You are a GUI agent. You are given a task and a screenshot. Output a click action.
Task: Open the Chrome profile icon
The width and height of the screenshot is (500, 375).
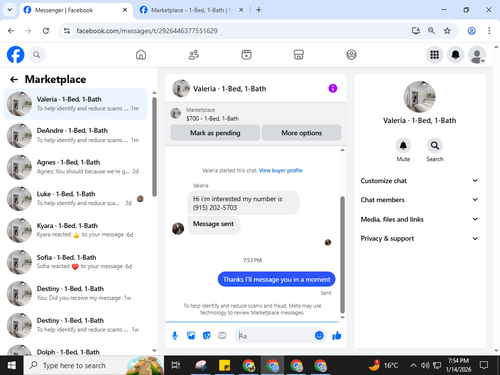click(x=471, y=31)
